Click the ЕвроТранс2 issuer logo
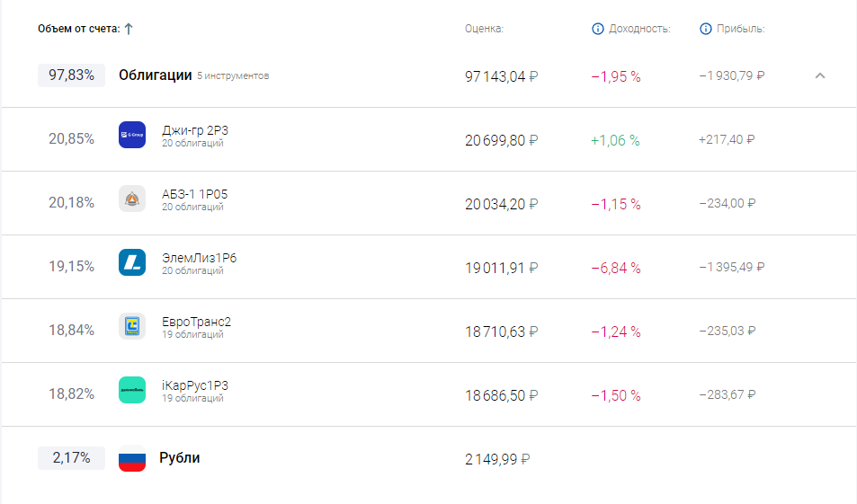The image size is (857, 504). click(132, 326)
